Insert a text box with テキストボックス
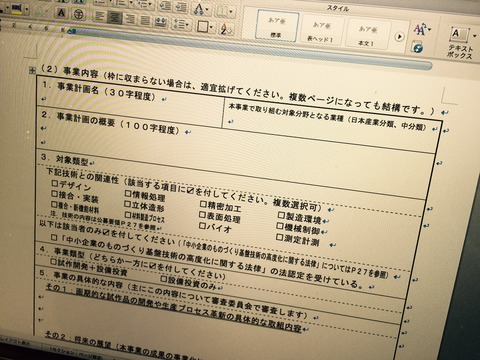Screen dimensions: 480x360 [461, 43]
